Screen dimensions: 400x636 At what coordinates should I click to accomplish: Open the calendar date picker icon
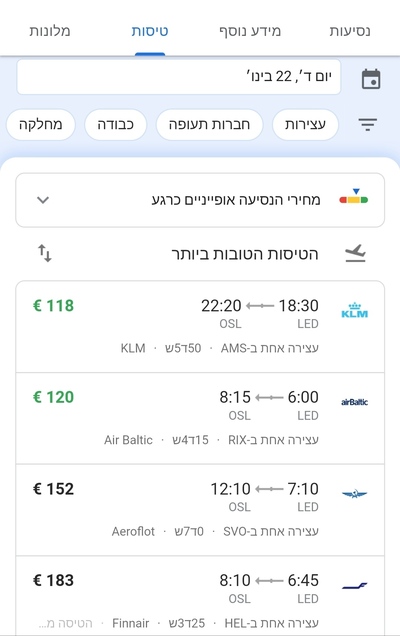371,79
